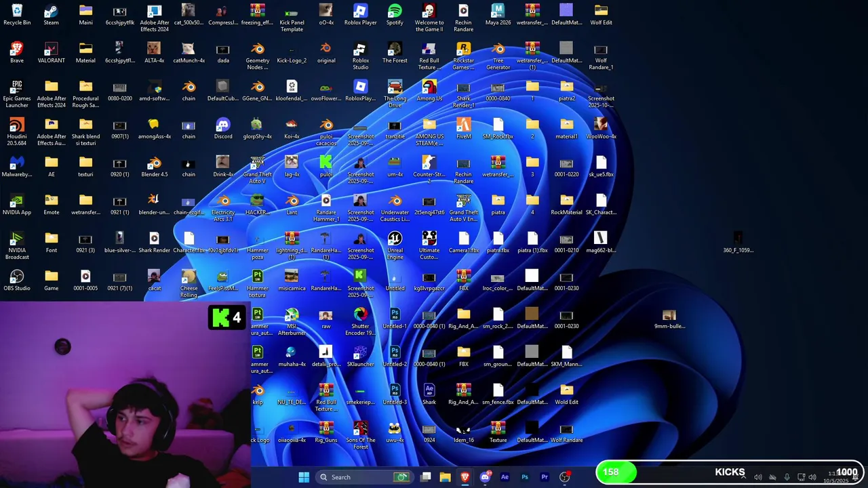Open Premiere Pro from taskbar
The width and height of the screenshot is (868, 488).
[x=544, y=477]
